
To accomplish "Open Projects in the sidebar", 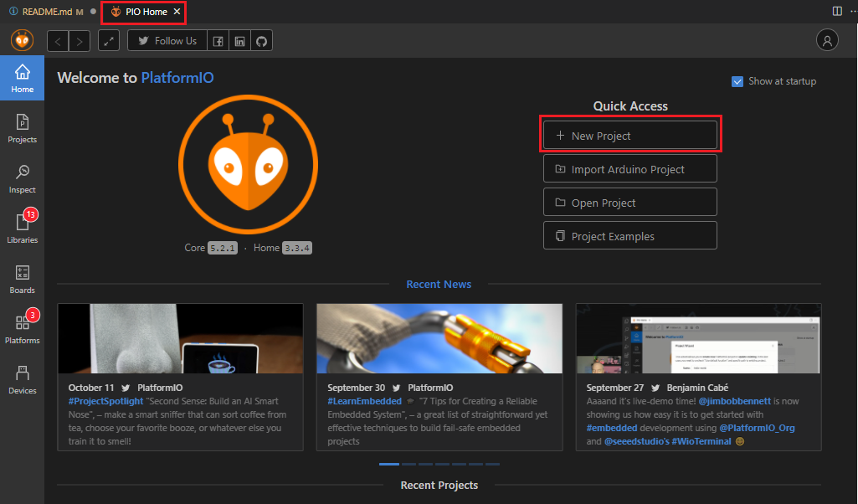I will (x=23, y=129).
